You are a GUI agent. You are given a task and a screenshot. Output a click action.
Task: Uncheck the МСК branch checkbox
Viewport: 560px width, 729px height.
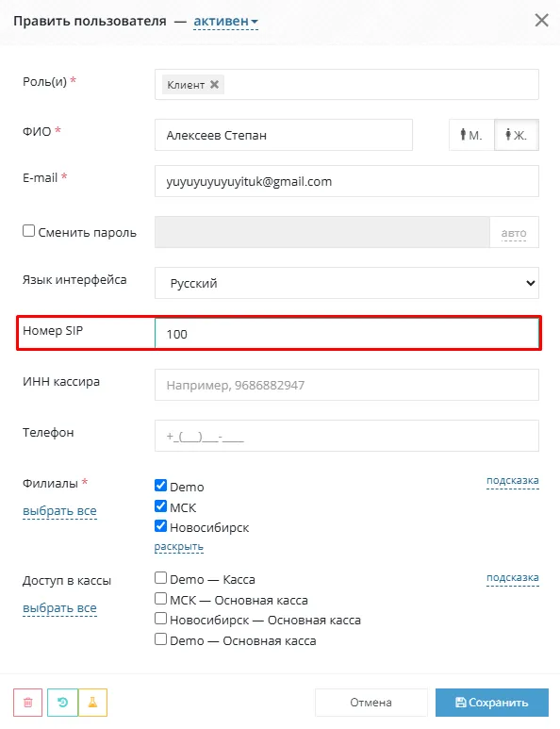click(x=160, y=505)
